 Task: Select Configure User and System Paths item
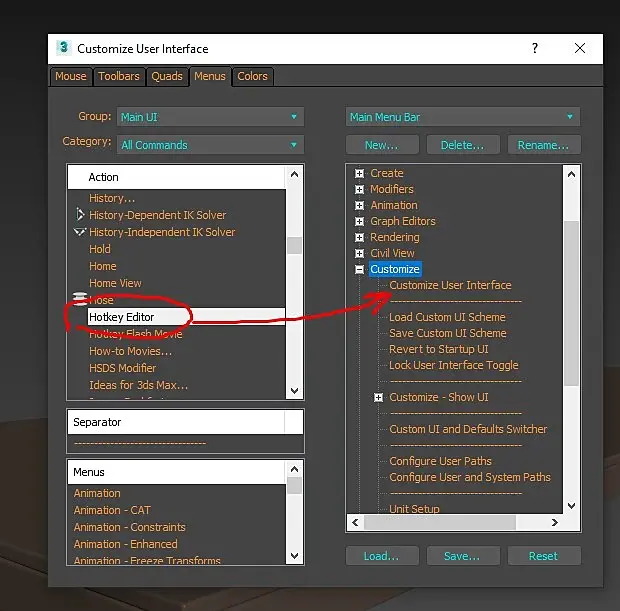[x=470, y=477]
